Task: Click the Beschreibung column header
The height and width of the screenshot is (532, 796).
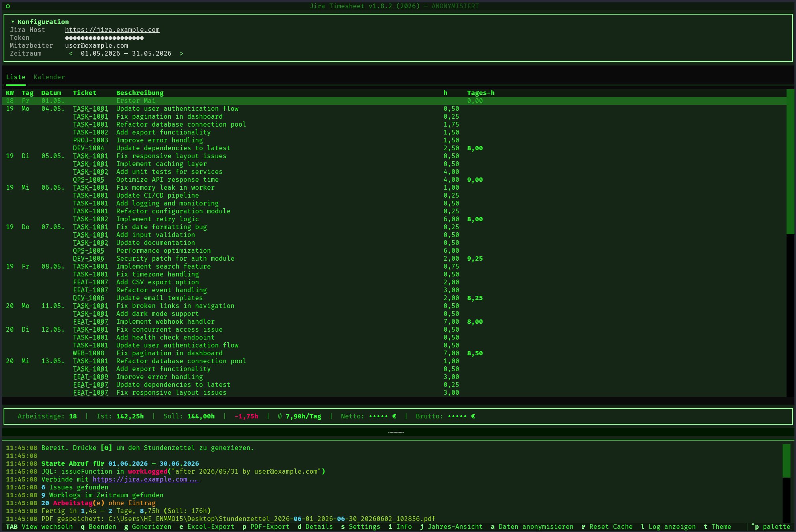Action: pyautogui.click(x=140, y=93)
